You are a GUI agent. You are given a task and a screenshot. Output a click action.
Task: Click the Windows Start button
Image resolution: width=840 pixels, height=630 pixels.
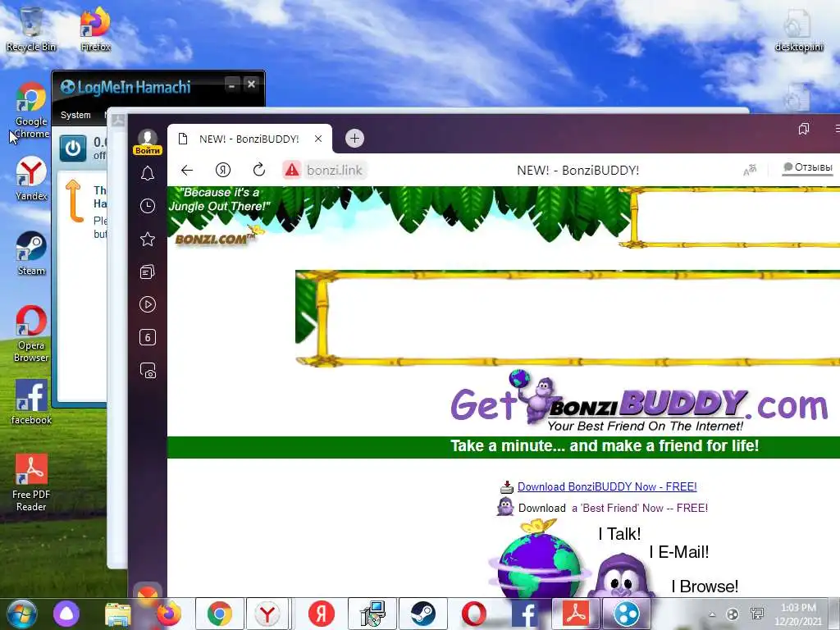[21, 614]
